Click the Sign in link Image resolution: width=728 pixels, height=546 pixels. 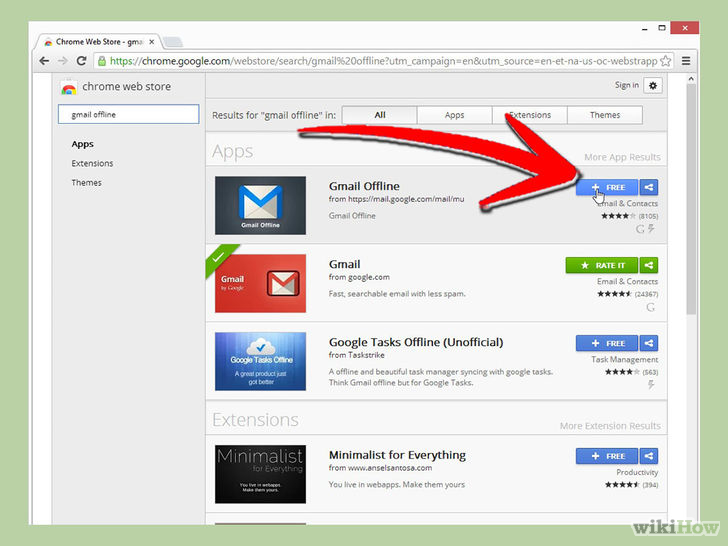[x=627, y=85]
